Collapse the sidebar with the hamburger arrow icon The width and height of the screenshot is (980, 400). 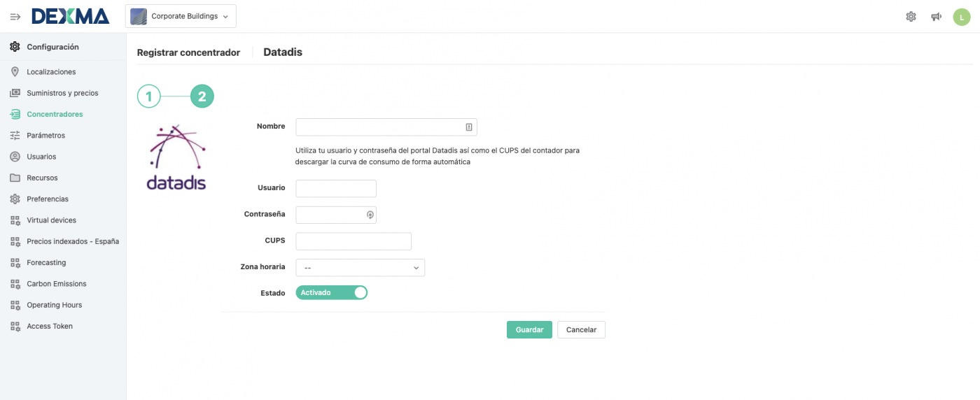tap(15, 16)
